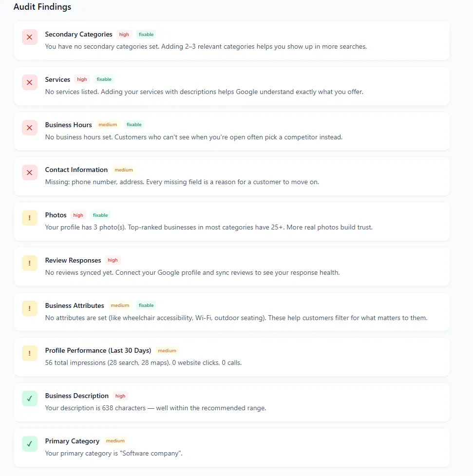Viewport: 473px width, 476px height.
Task: Click the red X icon next to Contact Information
Action: (x=29, y=172)
